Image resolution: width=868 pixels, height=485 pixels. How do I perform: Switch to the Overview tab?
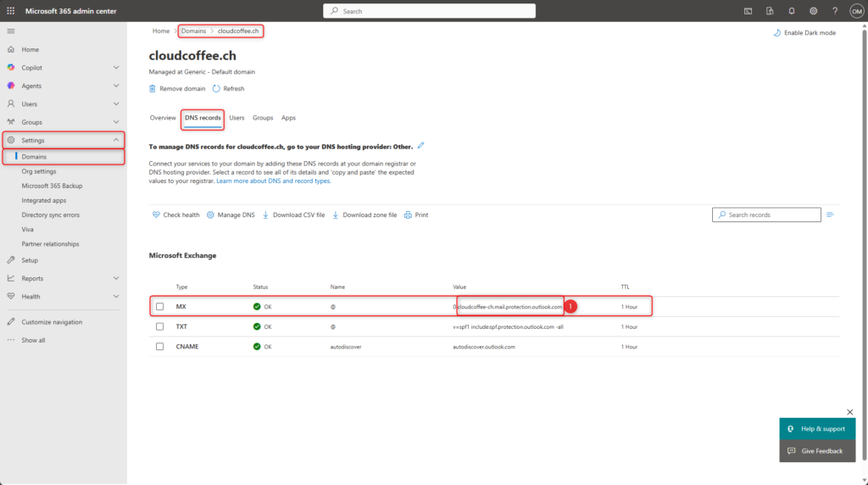click(163, 118)
